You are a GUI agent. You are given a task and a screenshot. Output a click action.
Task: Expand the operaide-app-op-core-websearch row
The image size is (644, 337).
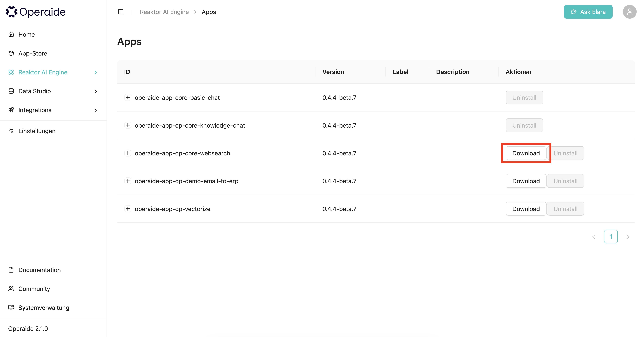pos(127,153)
